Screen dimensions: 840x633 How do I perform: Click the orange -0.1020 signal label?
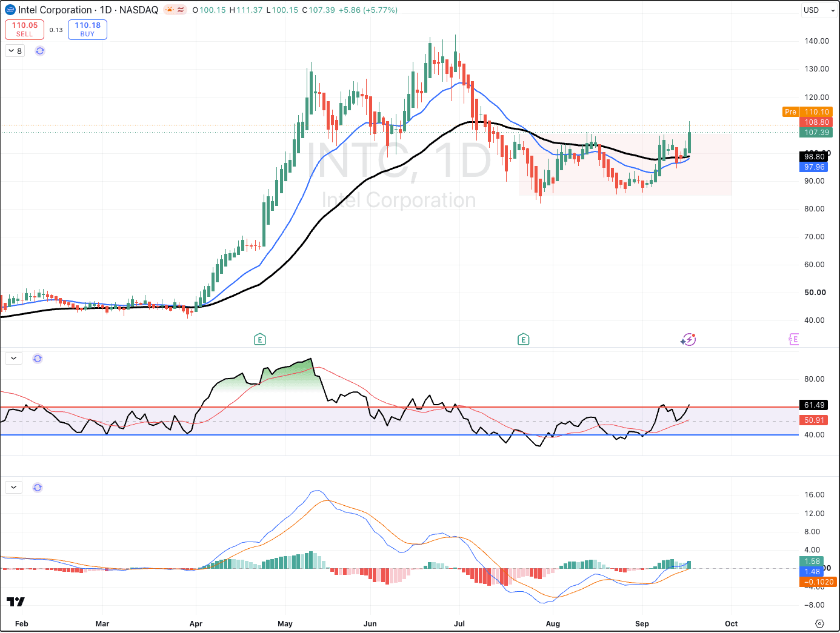(818, 582)
